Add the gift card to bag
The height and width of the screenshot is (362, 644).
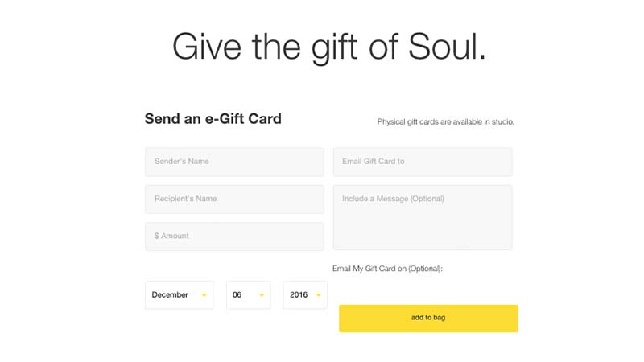(428, 318)
